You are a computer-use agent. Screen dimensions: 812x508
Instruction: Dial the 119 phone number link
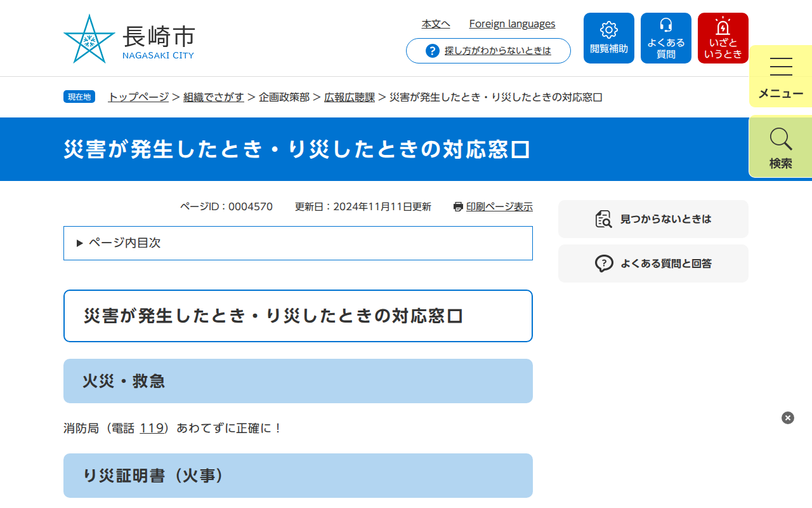pos(152,429)
